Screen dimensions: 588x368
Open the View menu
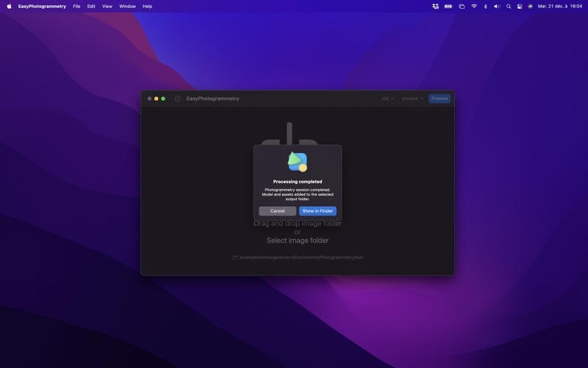(x=107, y=6)
